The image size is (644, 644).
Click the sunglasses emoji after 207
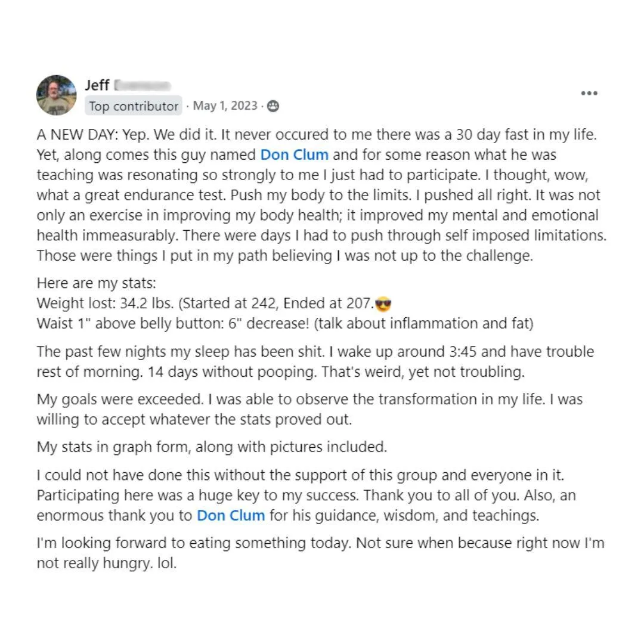(x=383, y=304)
